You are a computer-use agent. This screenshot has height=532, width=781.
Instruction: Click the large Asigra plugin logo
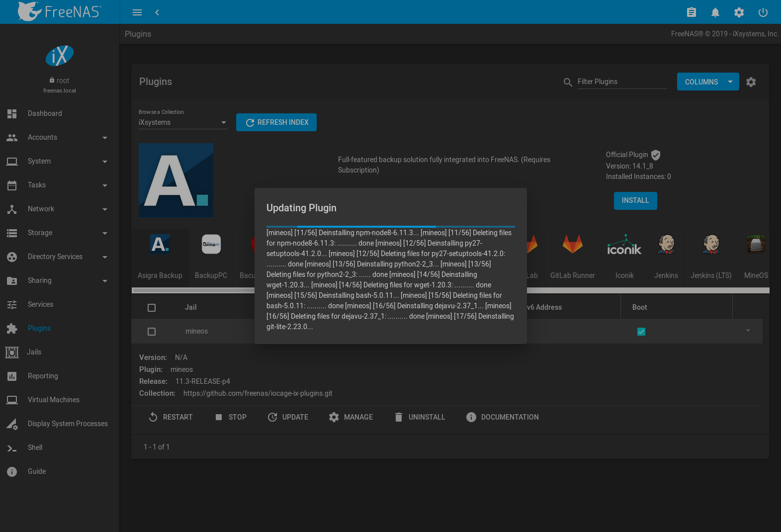point(176,180)
